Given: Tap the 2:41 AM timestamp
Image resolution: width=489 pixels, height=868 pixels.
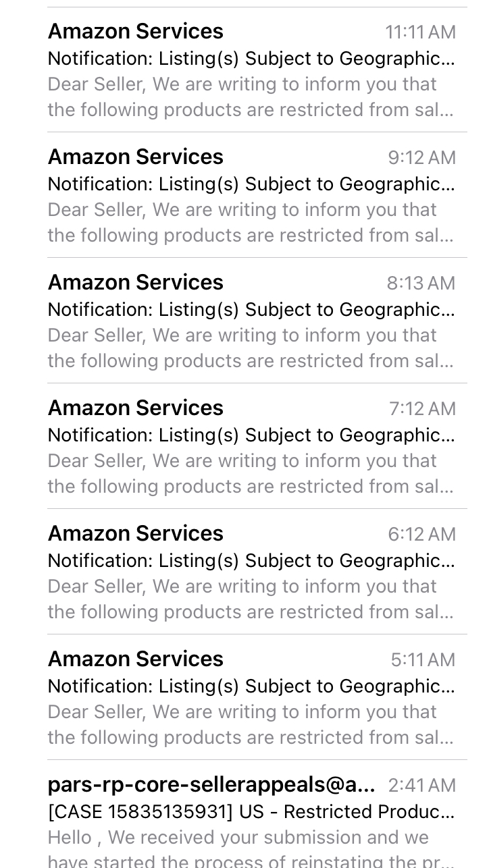Looking at the screenshot, I should click(x=422, y=785).
